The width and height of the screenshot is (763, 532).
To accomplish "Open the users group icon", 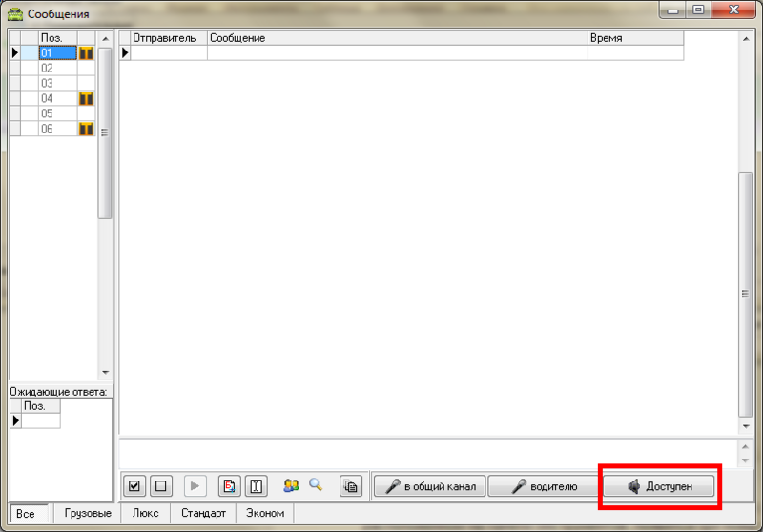I will [292, 485].
